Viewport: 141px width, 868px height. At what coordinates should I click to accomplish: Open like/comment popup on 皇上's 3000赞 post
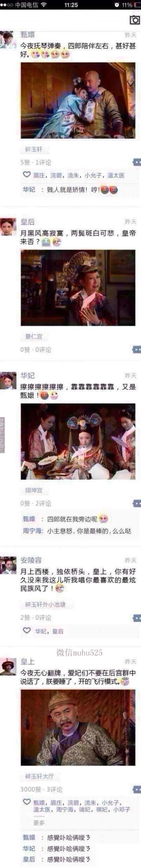(137, 789)
